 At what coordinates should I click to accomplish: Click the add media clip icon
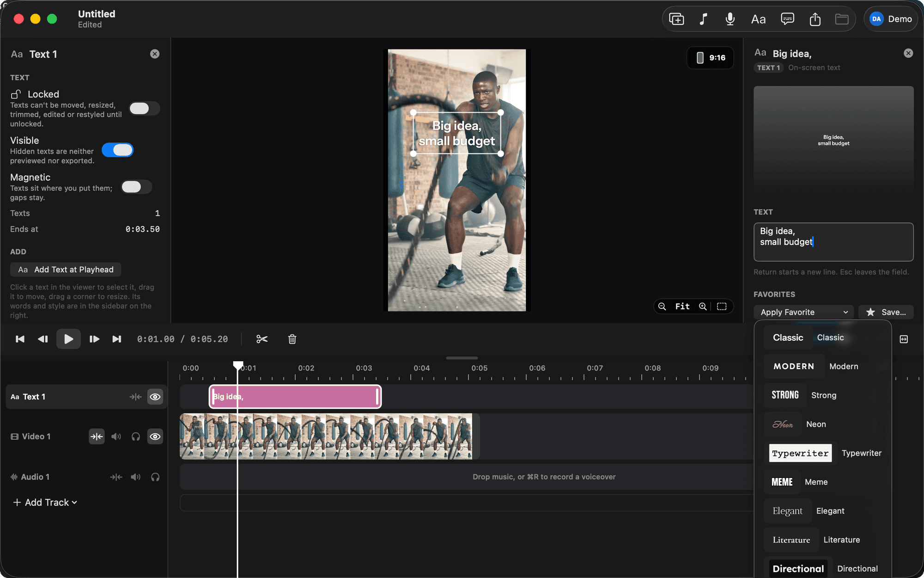click(x=676, y=19)
